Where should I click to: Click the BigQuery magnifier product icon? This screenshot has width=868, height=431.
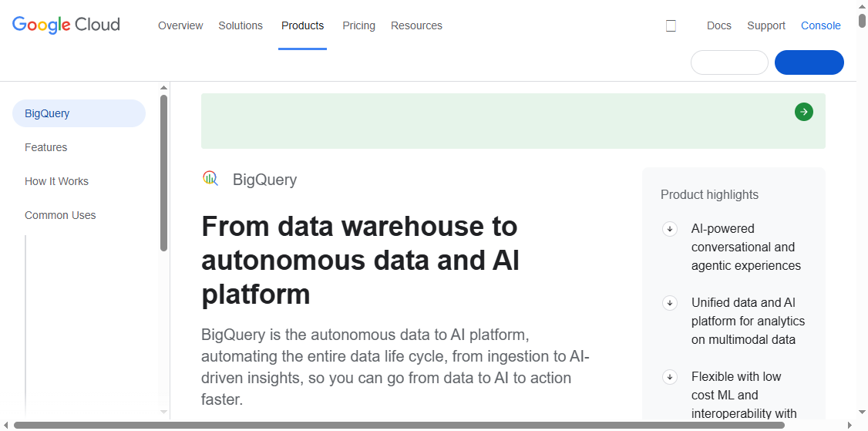(210, 178)
